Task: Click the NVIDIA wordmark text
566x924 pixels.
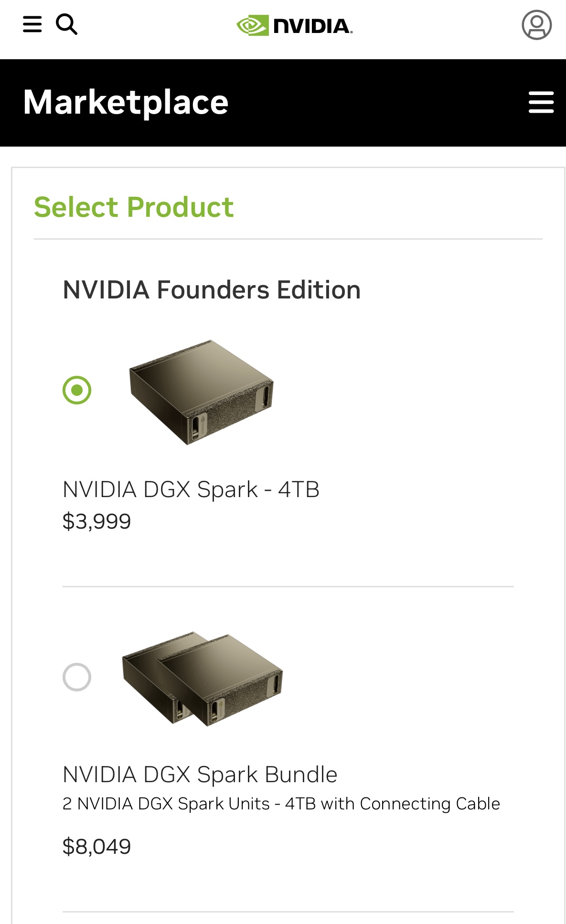Action: (313, 26)
